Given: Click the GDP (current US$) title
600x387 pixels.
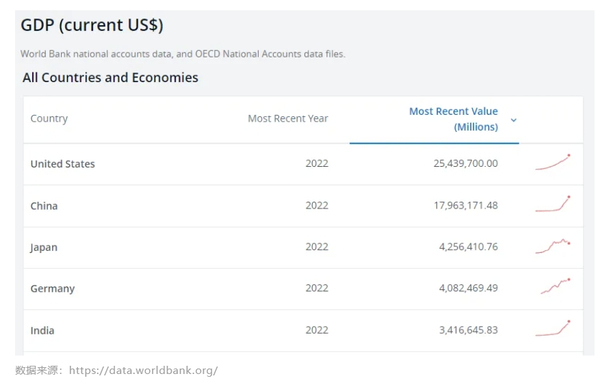Looking at the screenshot, I should click(x=92, y=25).
